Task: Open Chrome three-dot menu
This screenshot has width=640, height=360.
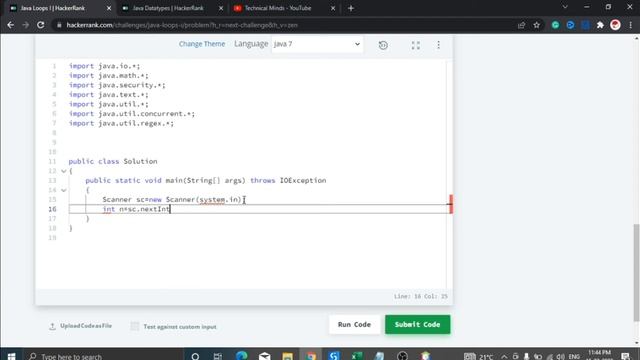Action: (x=631, y=25)
